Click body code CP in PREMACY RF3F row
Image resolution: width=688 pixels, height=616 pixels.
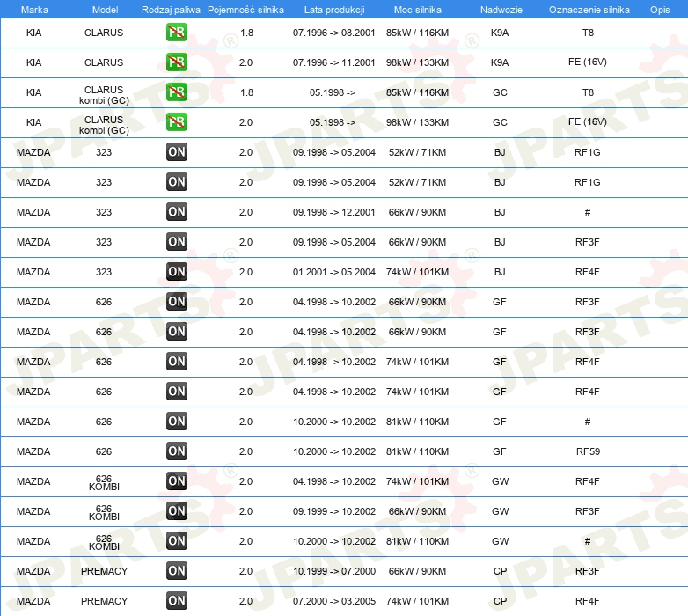(501, 571)
